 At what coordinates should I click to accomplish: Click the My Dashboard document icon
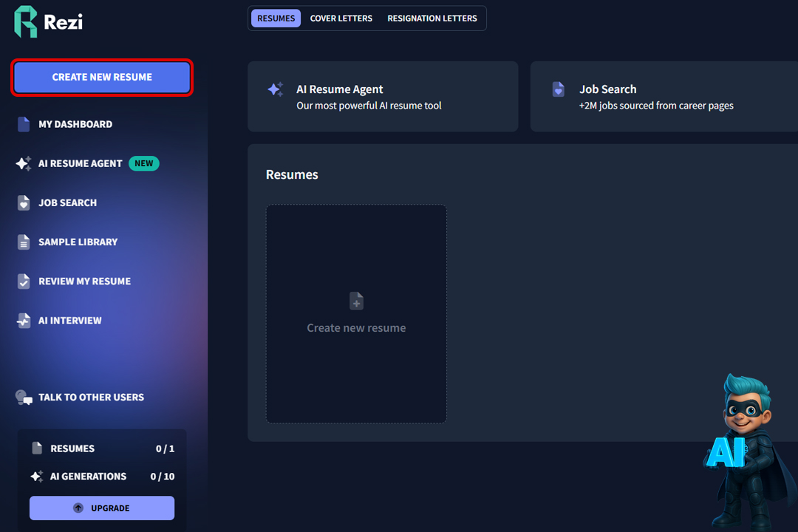pos(24,124)
